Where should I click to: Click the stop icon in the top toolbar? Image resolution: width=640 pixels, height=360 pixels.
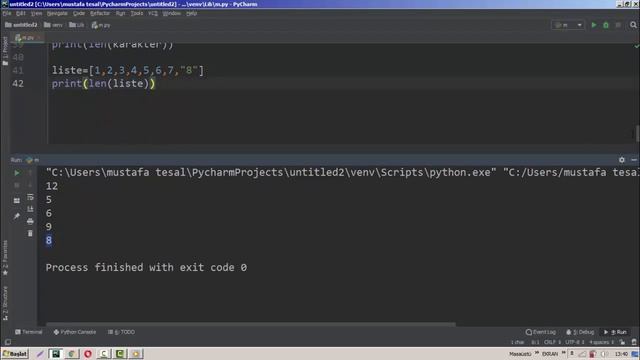tap(618, 25)
